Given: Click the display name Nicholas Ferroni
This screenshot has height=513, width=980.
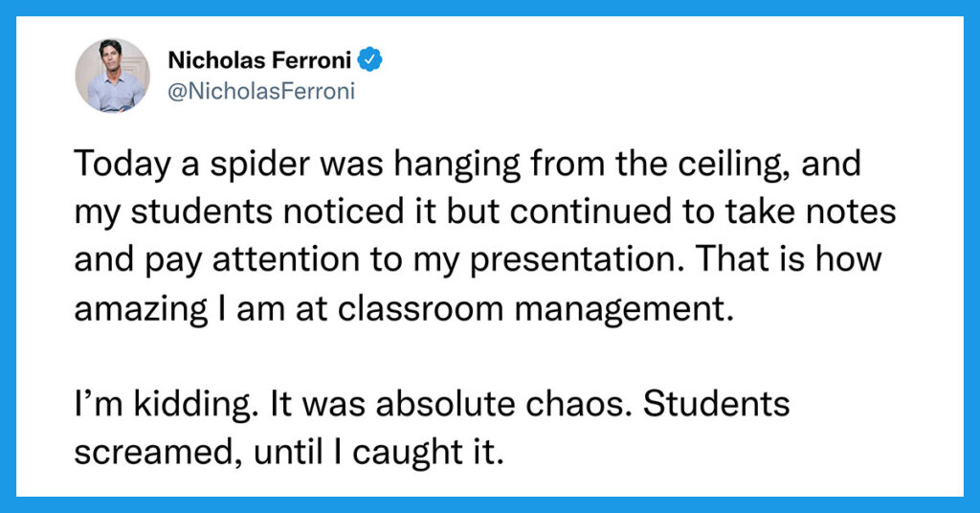Looking at the screenshot, I should 259,60.
